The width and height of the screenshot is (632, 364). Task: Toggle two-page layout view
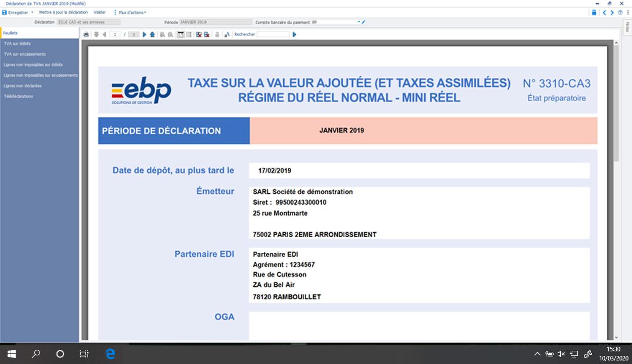(188, 34)
